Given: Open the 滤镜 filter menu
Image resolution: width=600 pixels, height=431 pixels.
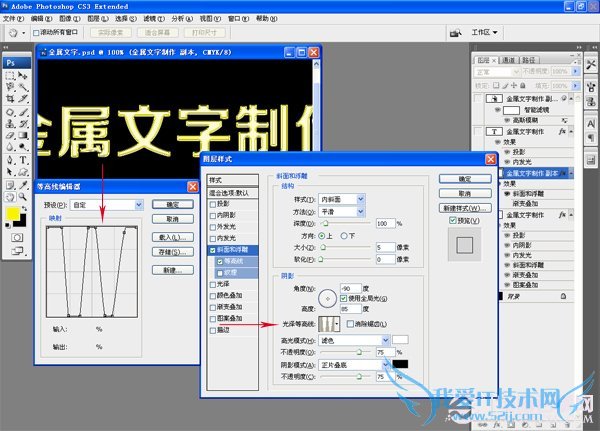Looking at the screenshot, I should tap(151, 19).
